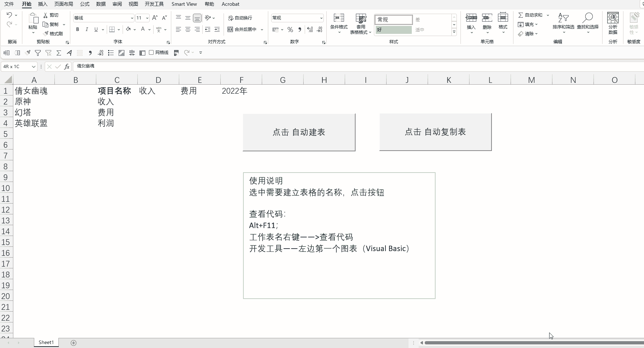The image size is (644, 348).
Task: Click the Clear Filter icon in quick access toolbar
Action: click(48, 53)
